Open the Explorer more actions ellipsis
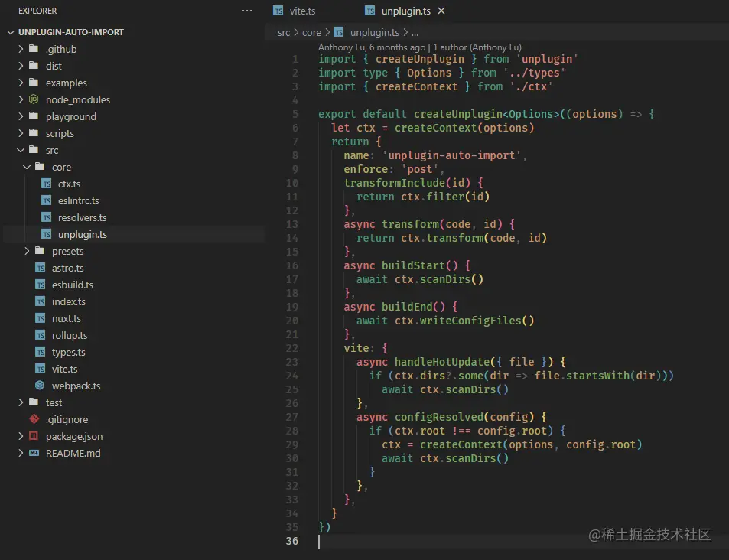The width and height of the screenshot is (729, 560). [x=247, y=11]
